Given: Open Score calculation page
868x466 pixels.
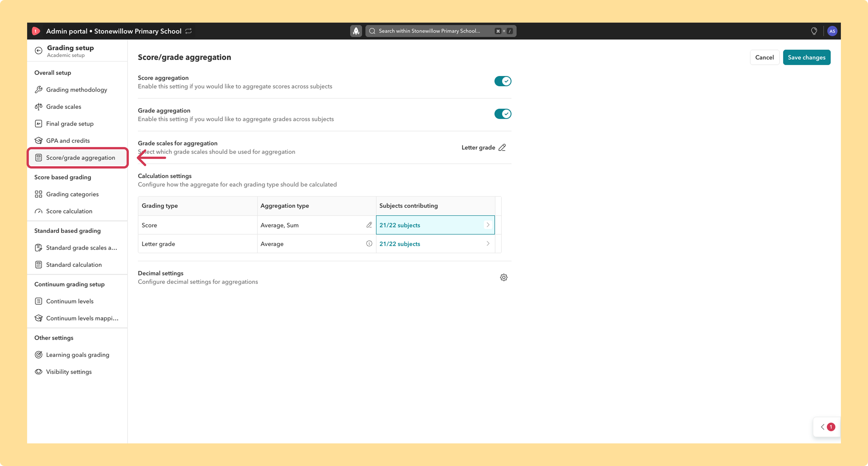Looking at the screenshot, I should pyautogui.click(x=77, y=211).
